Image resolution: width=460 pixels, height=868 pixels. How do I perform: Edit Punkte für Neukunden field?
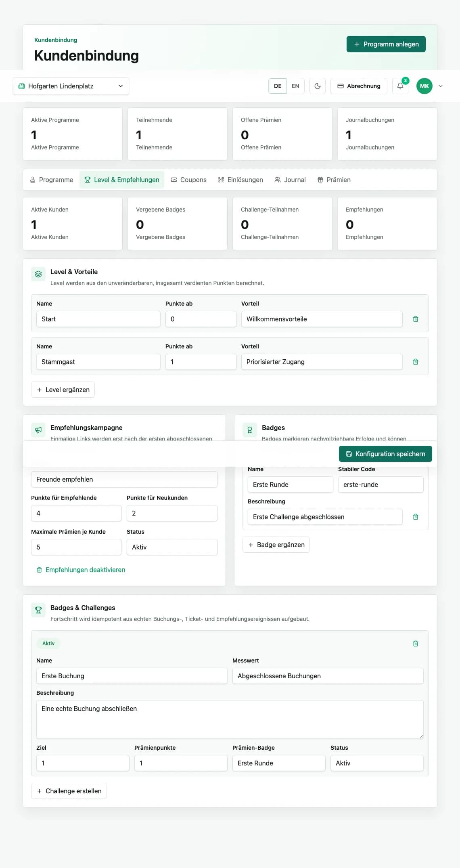[172, 513]
